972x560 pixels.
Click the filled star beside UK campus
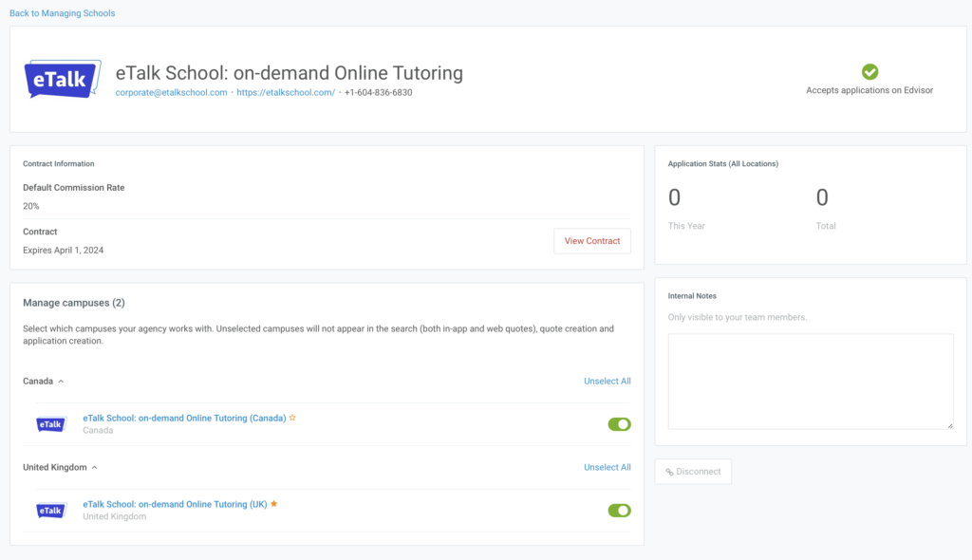click(274, 504)
